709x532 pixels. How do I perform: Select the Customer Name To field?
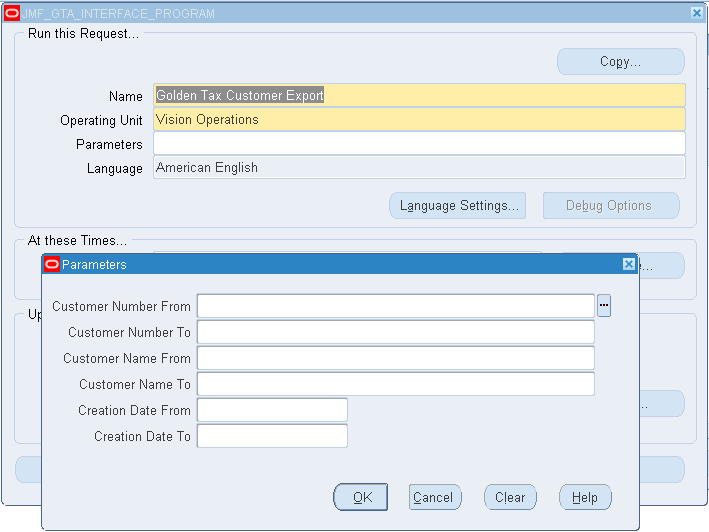(396, 384)
